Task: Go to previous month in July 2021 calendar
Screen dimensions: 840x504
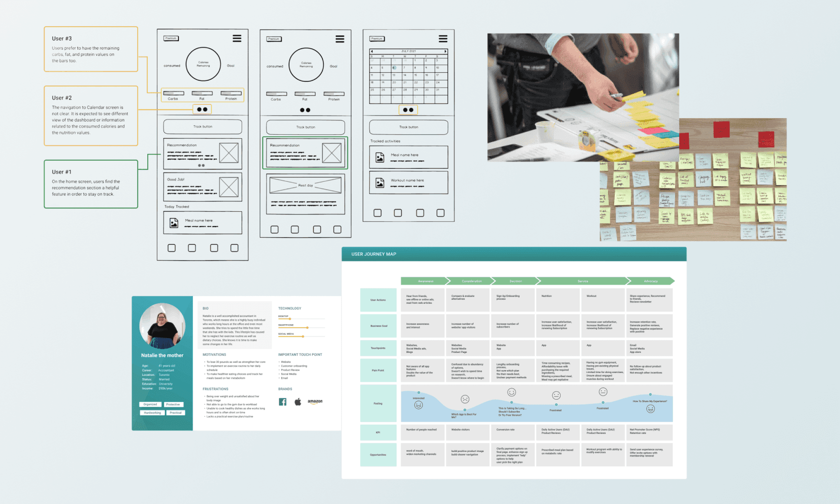Action: pos(372,51)
